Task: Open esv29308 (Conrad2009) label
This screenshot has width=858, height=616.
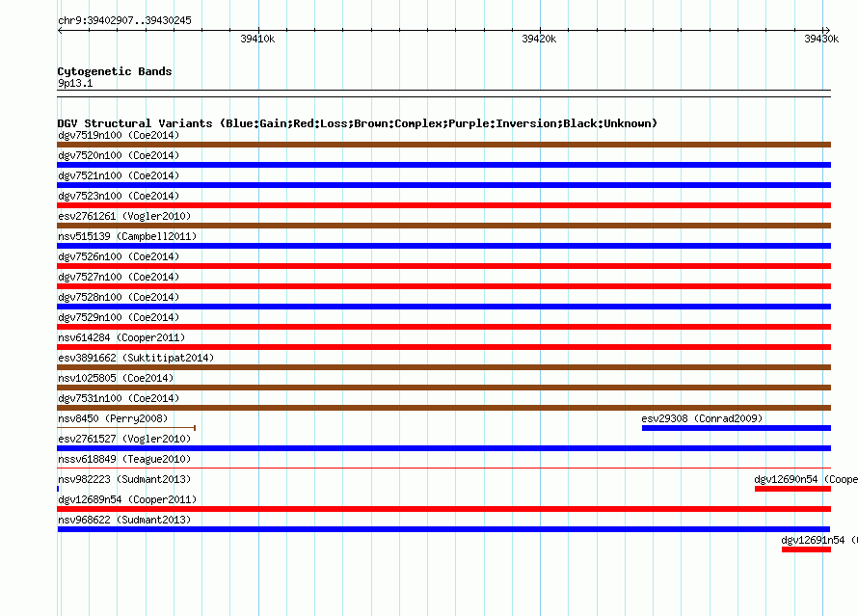Action: pyautogui.click(x=702, y=418)
